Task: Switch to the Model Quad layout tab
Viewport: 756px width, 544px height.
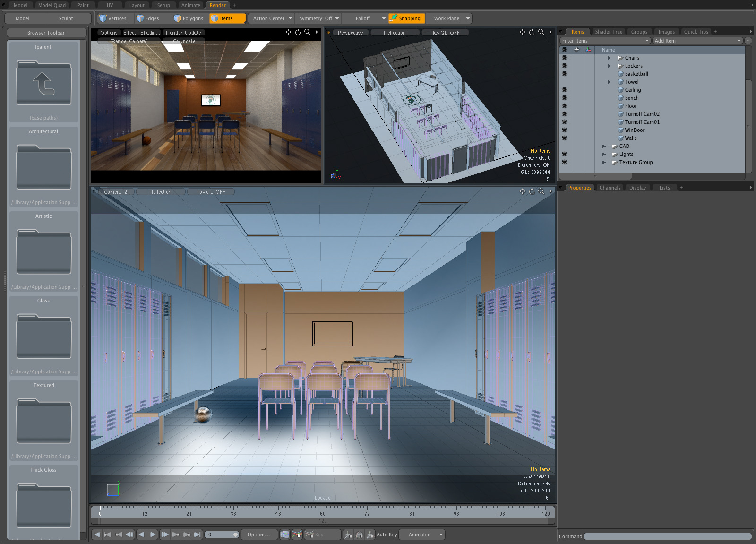Action: click(x=52, y=5)
